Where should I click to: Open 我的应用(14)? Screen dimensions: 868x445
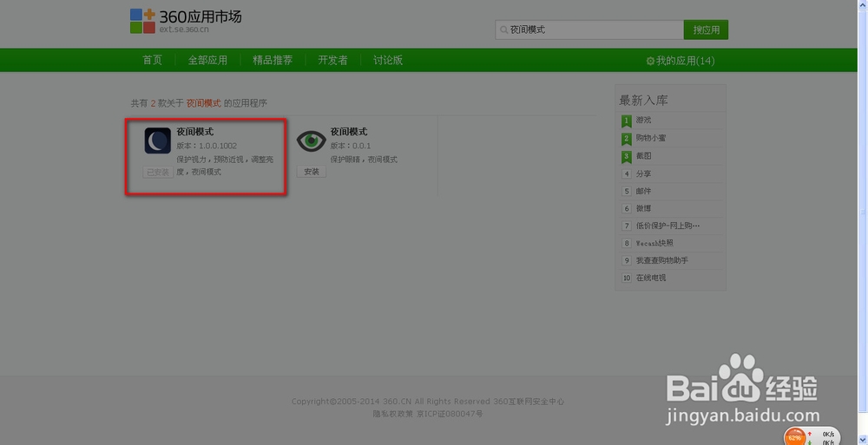pyautogui.click(x=686, y=61)
